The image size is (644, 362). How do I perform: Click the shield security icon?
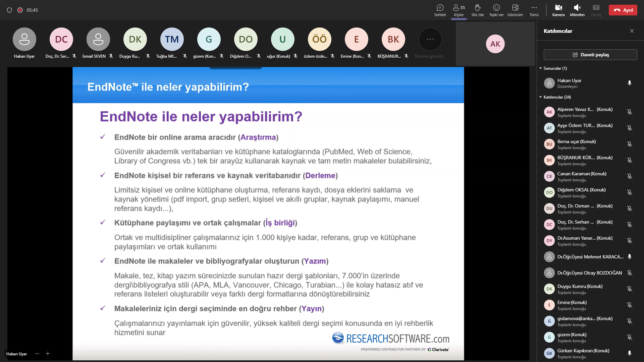(x=9, y=10)
